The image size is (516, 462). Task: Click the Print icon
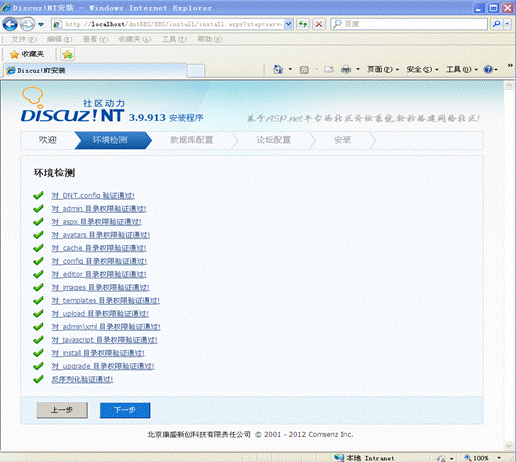(x=346, y=69)
